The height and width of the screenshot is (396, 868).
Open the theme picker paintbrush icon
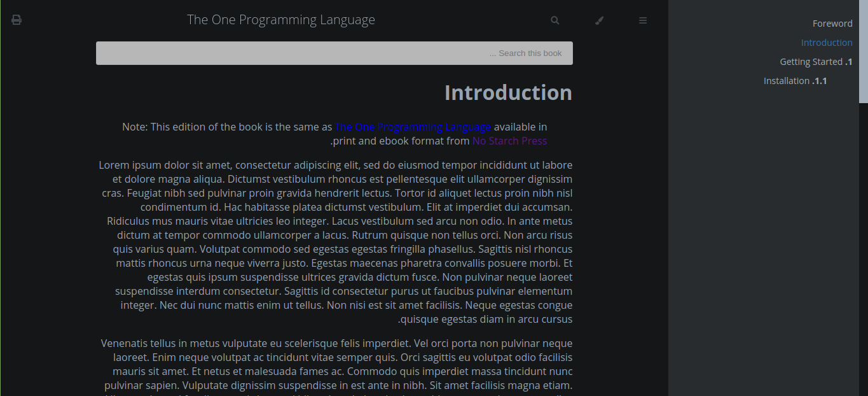click(599, 20)
